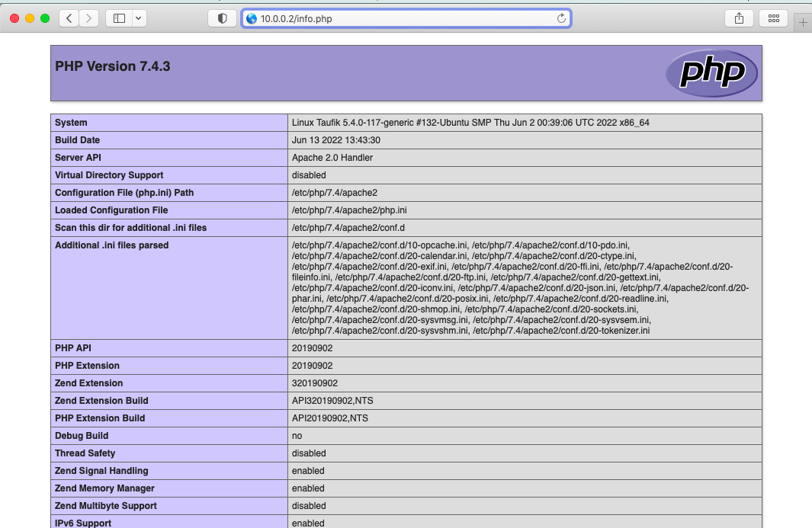The image size is (812, 528).
Task: Select the Zend Signal Handling label
Action: [x=101, y=472]
